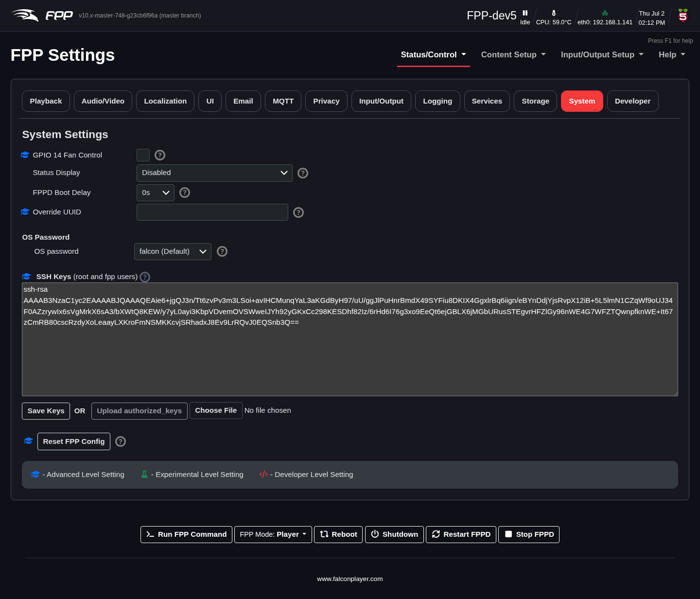Click the Override UUID input field
The image size is (700, 599).
pos(212,212)
